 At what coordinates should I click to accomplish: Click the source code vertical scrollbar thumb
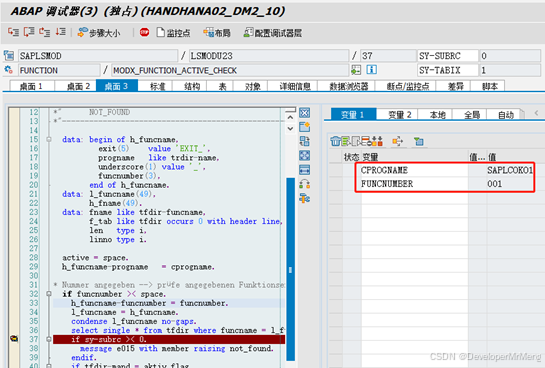pyautogui.click(x=291, y=269)
